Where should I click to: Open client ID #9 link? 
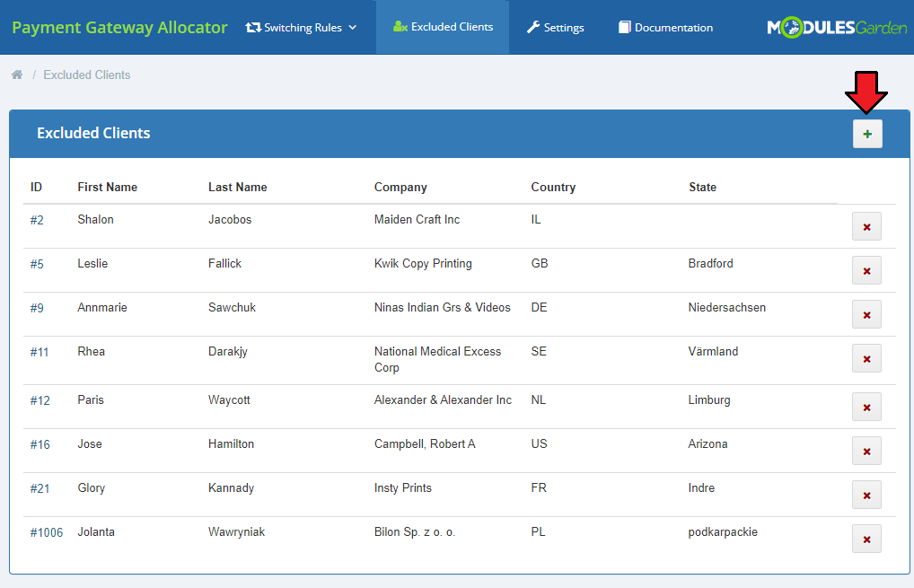click(37, 308)
